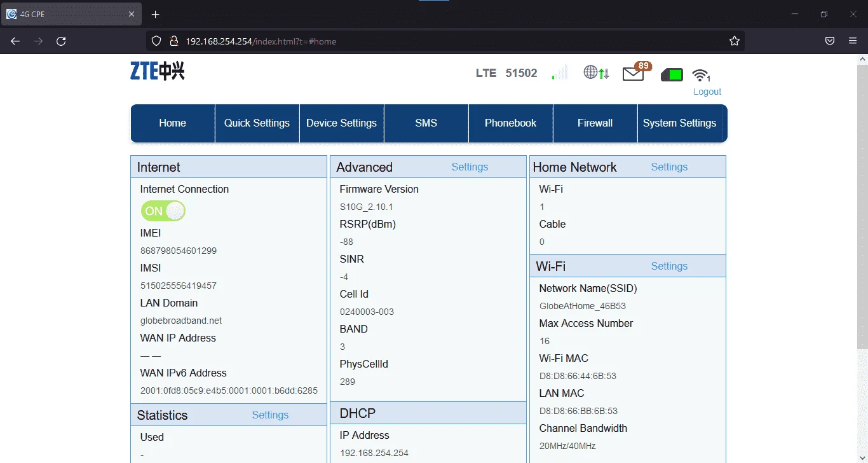
Task: Go back with the browser back arrow
Action: [x=15, y=41]
